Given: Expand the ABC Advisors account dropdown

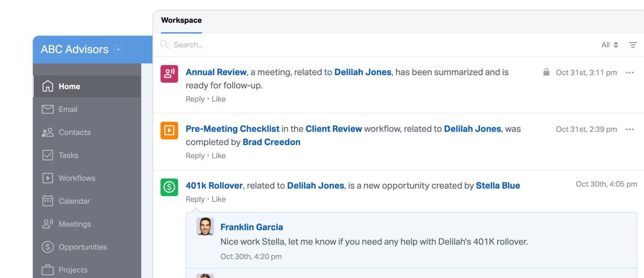Looking at the screenshot, I should coord(119,49).
